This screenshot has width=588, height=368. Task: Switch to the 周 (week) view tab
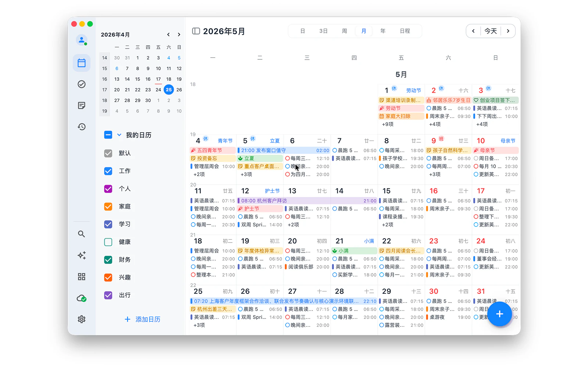click(x=344, y=31)
